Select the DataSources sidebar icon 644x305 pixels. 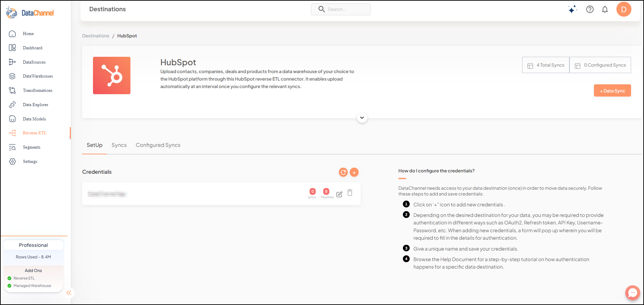[x=12, y=62]
